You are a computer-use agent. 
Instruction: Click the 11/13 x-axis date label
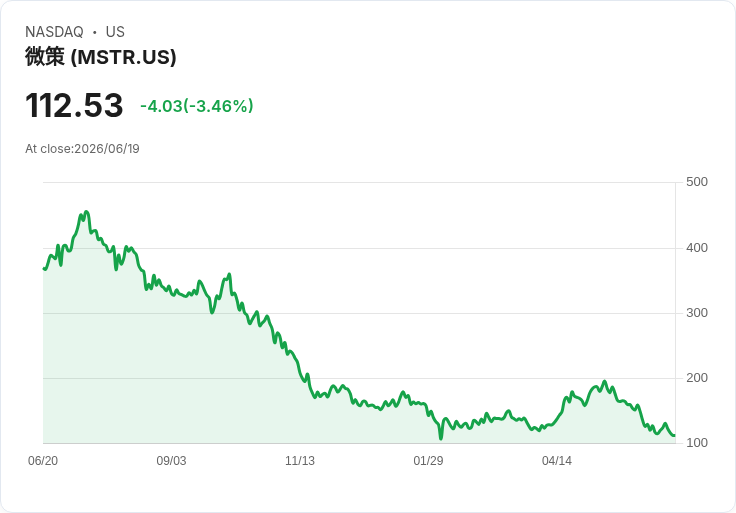pyautogui.click(x=300, y=460)
